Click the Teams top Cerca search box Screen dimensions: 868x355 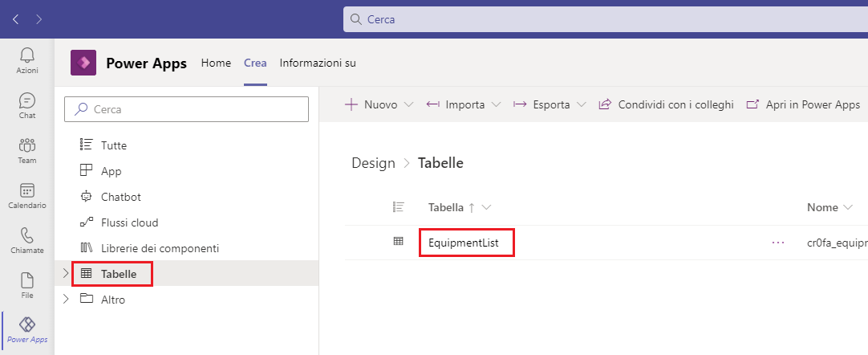[606, 19]
